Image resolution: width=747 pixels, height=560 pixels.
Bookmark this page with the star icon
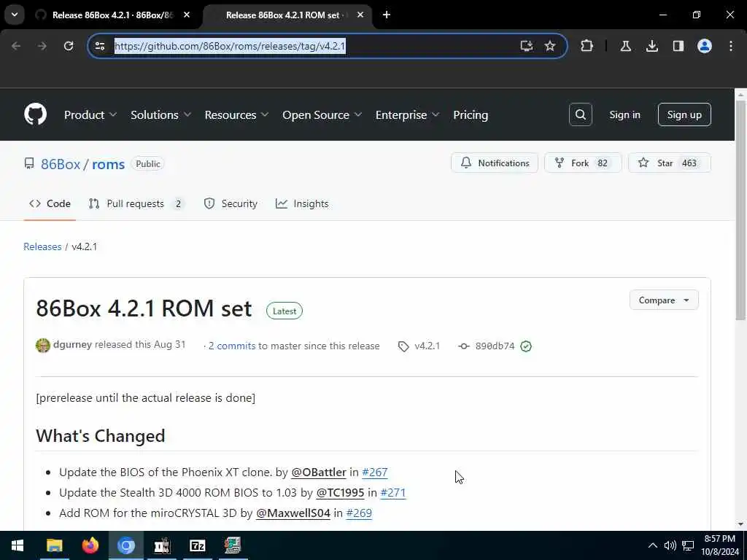pyautogui.click(x=550, y=46)
